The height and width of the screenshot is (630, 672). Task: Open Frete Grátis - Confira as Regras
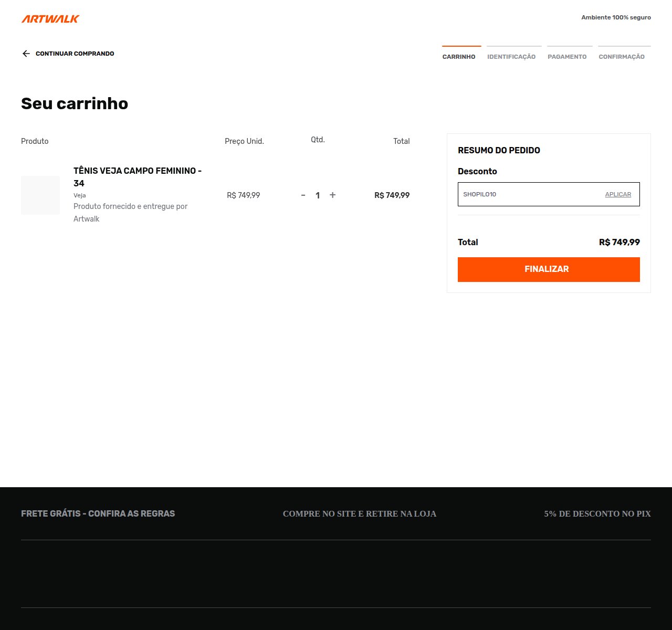point(98,513)
